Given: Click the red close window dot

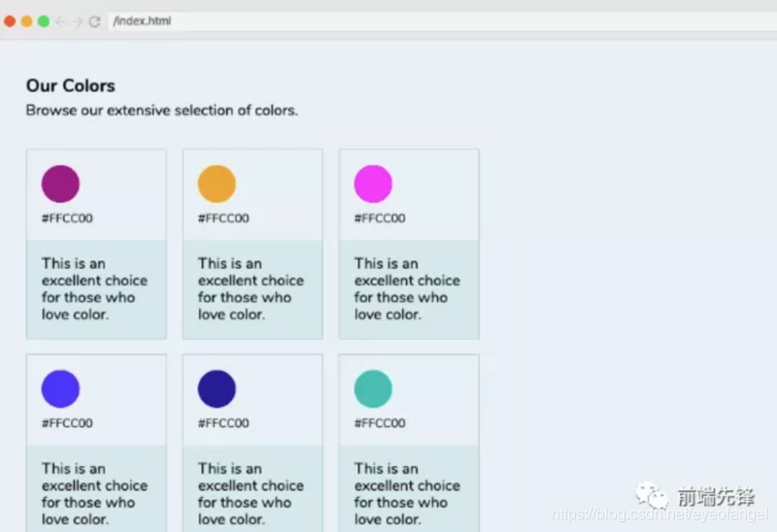Looking at the screenshot, I should (10, 21).
